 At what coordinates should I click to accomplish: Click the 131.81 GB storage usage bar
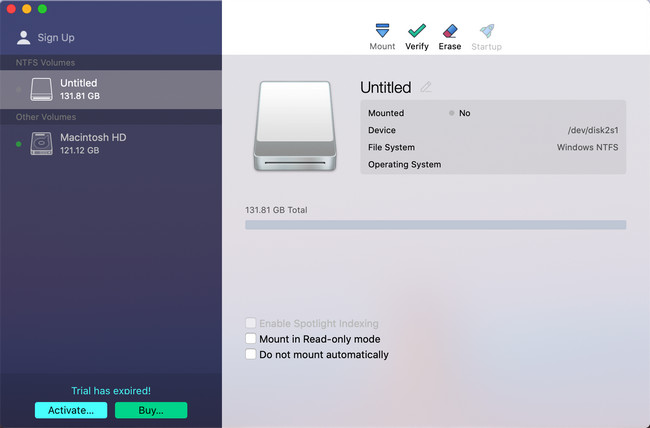coord(435,225)
